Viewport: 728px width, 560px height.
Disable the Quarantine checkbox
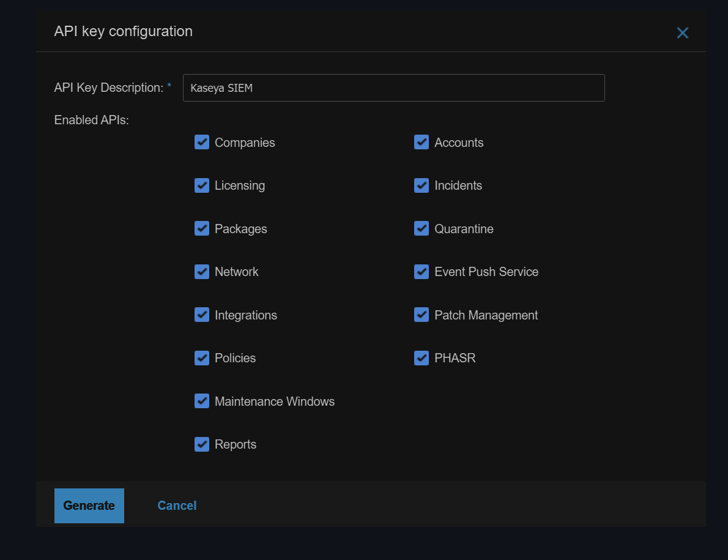tap(421, 228)
